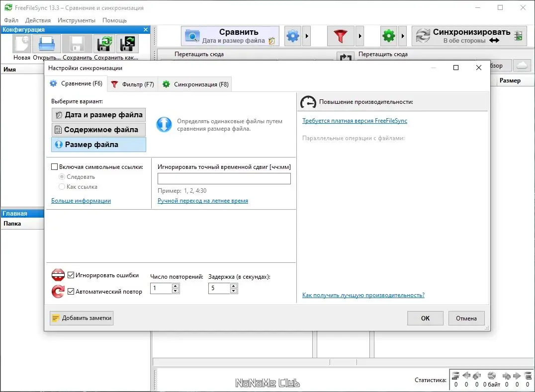Open Больше информации link
The width and height of the screenshot is (535, 392).
(81, 201)
